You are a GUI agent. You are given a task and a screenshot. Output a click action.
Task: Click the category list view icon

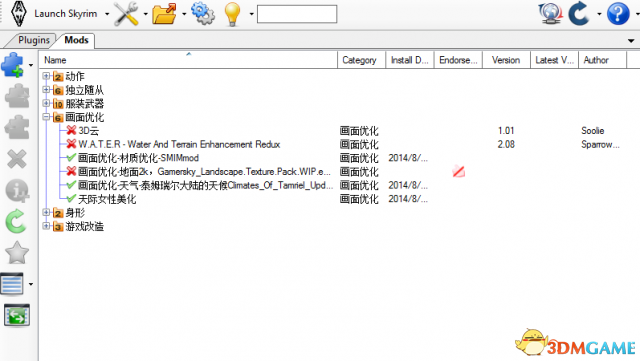[x=12, y=284]
